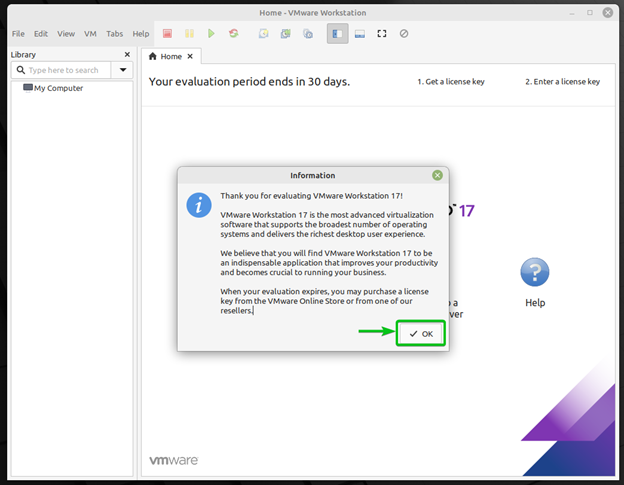Viewport: 624px width, 485px height.
Task: Click the green power on play icon
Action: (211, 33)
